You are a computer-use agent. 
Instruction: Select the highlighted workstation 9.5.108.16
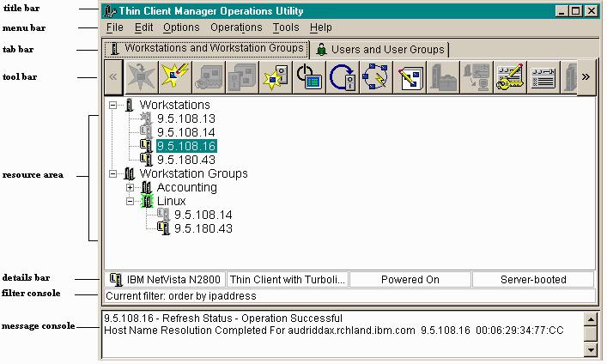coord(186,146)
